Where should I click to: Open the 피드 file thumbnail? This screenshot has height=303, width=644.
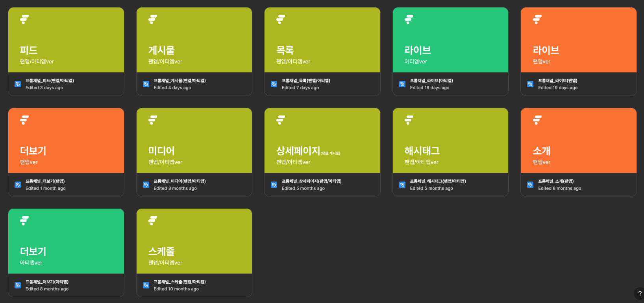[66, 40]
